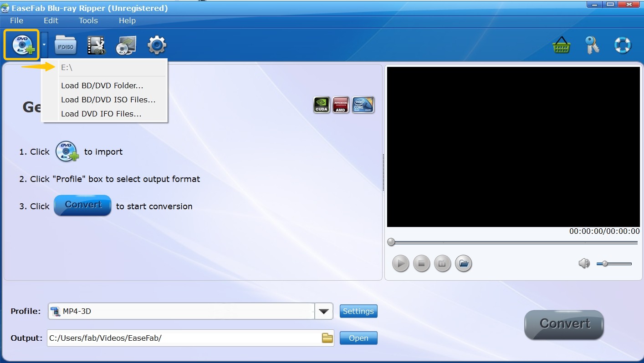Open the Settings gear icon

157,44
